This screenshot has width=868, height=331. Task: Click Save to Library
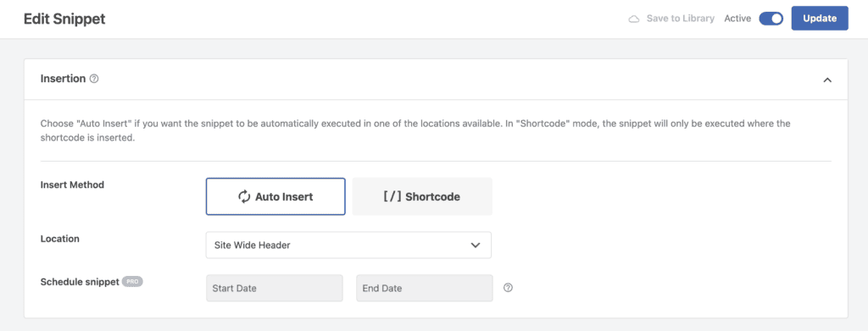click(x=681, y=19)
